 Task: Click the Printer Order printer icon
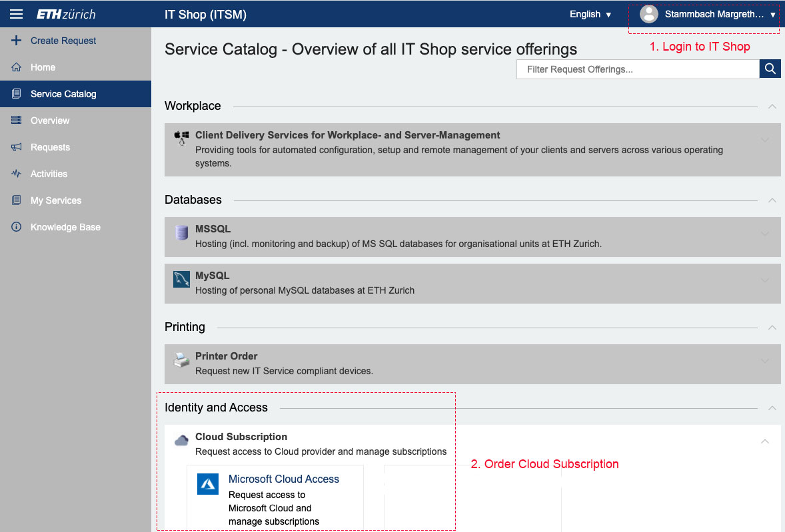pos(181,360)
